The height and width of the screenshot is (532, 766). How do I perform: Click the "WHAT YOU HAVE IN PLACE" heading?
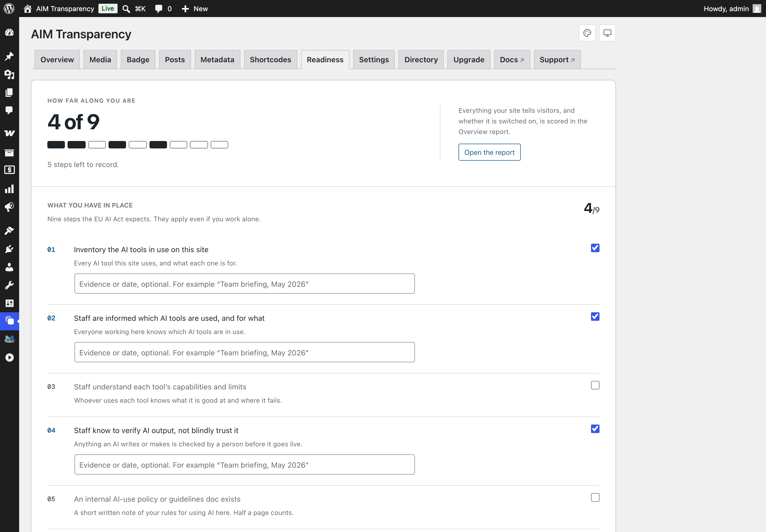click(90, 205)
